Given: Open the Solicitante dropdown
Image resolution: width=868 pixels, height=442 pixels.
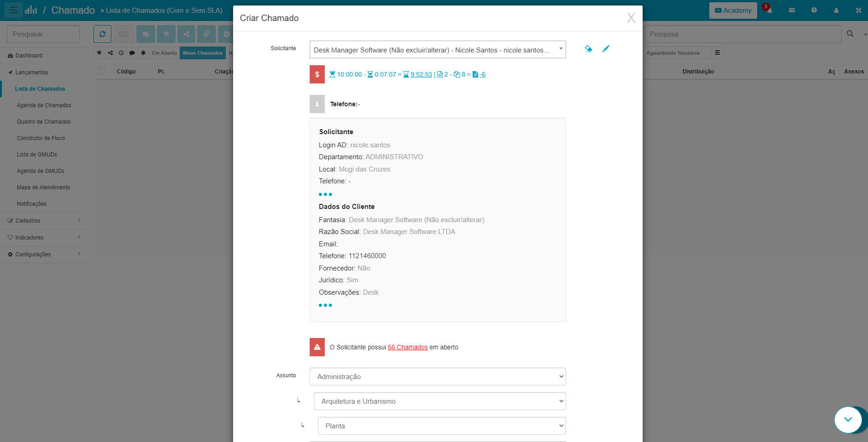Looking at the screenshot, I should [x=437, y=50].
